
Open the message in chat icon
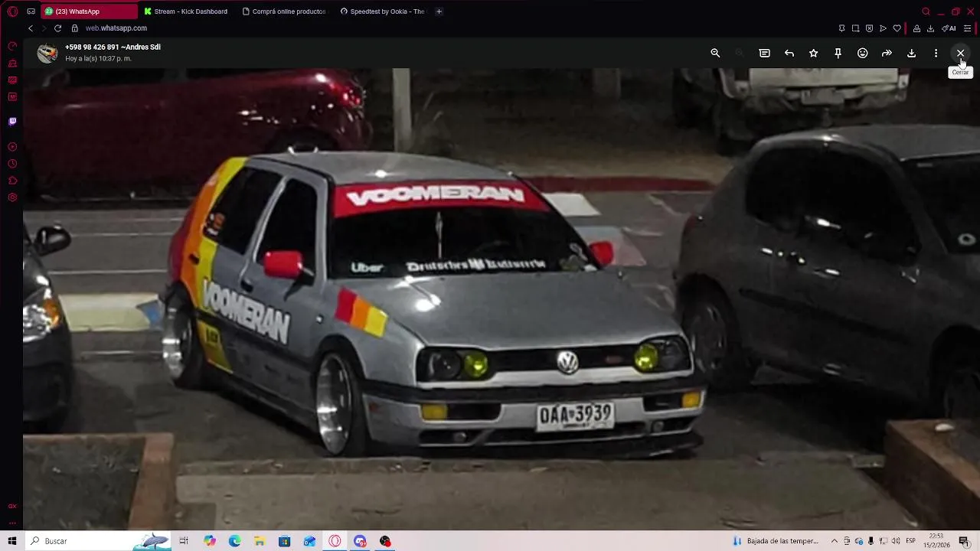[x=764, y=53]
